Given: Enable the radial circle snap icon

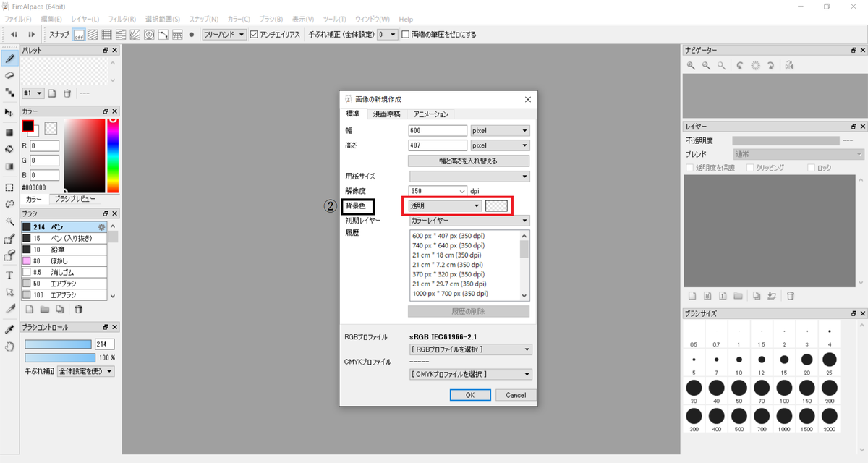Looking at the screenshot, I should tap(149, 34).
